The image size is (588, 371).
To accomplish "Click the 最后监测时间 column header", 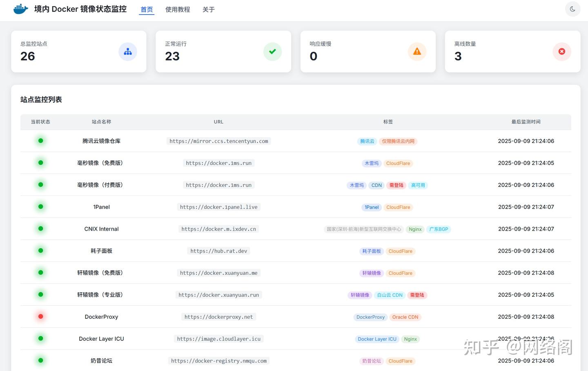I will pyautogui.click(x=526, y=122).
